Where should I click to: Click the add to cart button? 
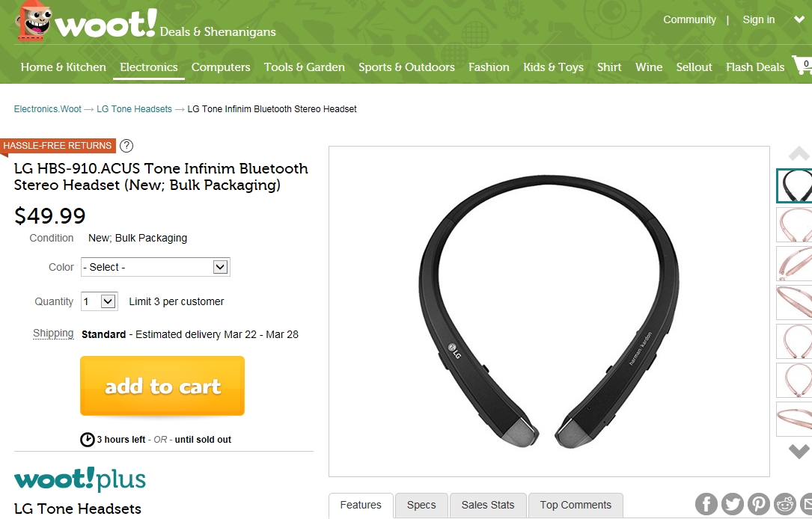(x=162, y=386)
